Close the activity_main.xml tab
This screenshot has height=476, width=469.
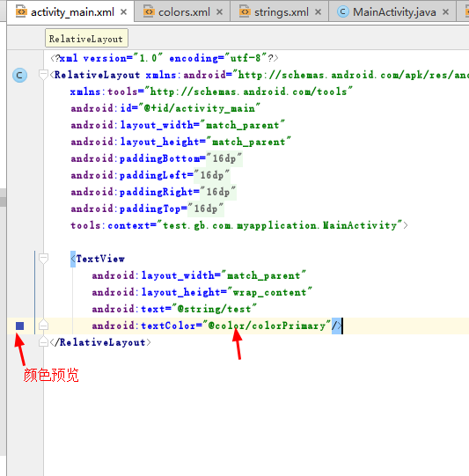(x=123, y=12)
